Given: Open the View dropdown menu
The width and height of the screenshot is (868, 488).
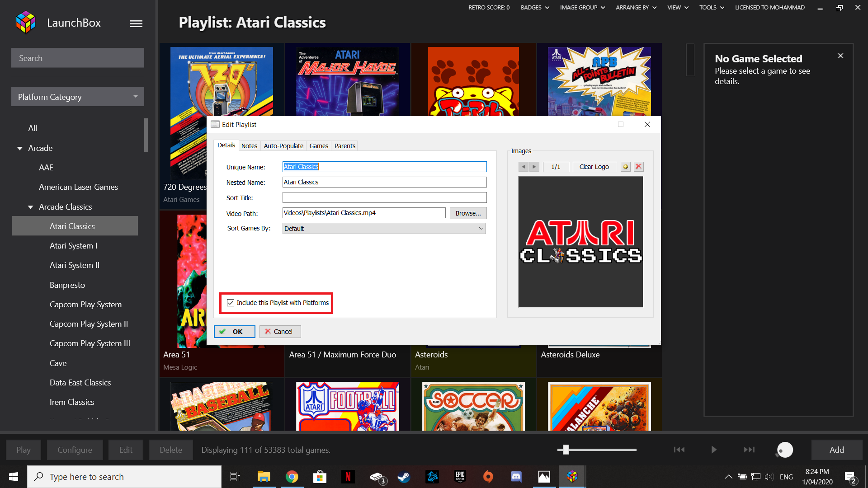Looking at the screenshot, I should click(x=678, y=7).
